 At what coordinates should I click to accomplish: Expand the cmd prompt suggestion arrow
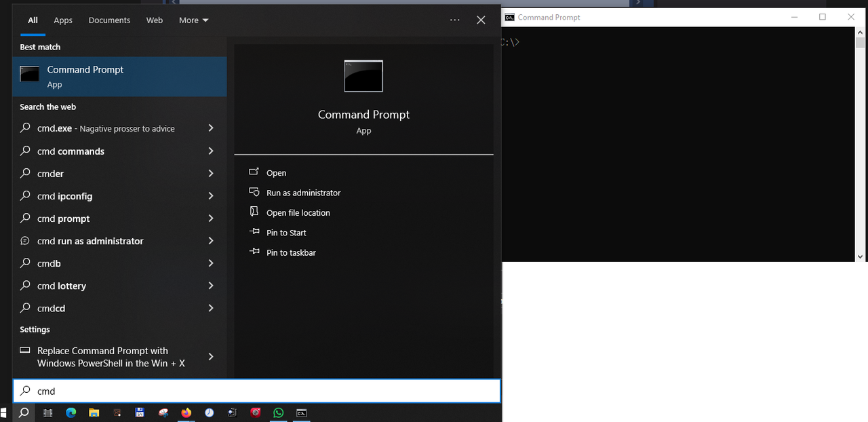click(211, 218)
